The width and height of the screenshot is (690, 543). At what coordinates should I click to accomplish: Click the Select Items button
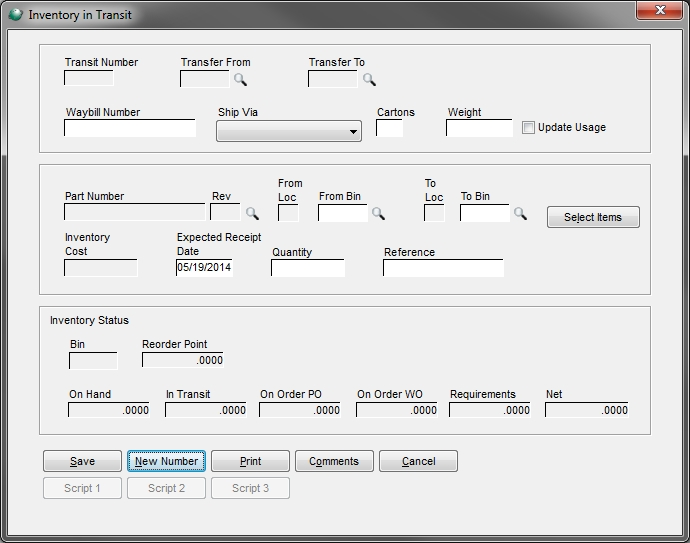(x=593, y=217)
